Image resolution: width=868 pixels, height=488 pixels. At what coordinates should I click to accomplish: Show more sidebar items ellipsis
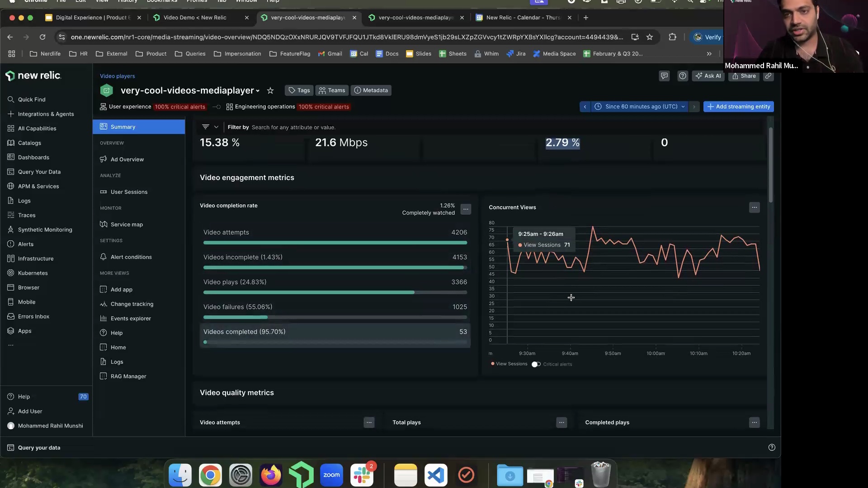(11, 345)
